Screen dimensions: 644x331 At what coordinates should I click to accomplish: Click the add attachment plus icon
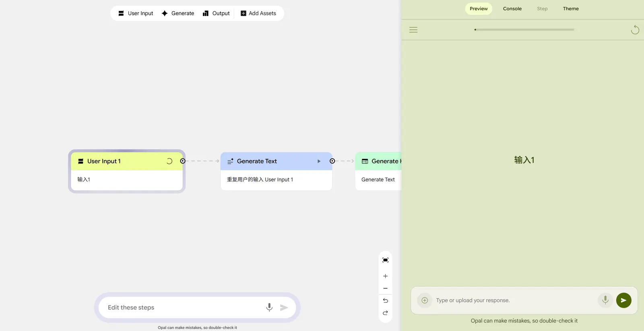pyautogui.click(x=425, y=300)
